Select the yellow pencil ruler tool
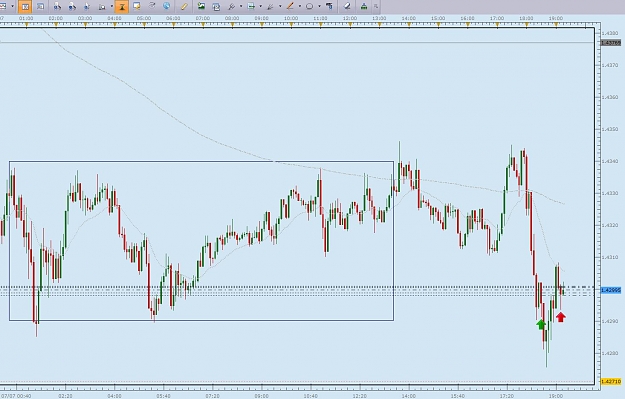Viewport: 625px width, 399px height. (x=184, y=6)
